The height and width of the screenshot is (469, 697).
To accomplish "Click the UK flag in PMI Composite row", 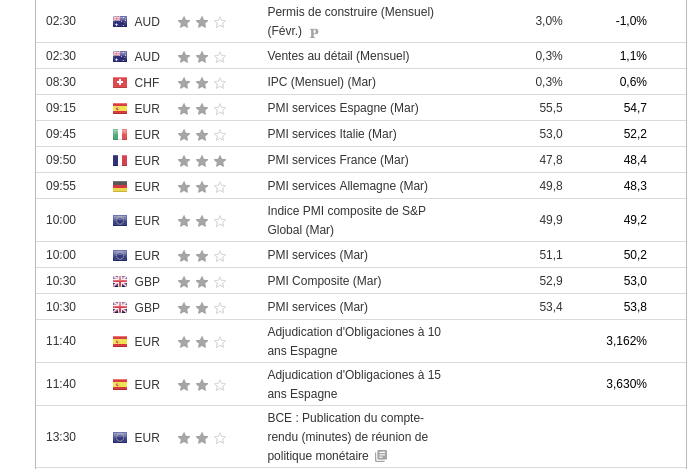I will (x=120, y=281).
